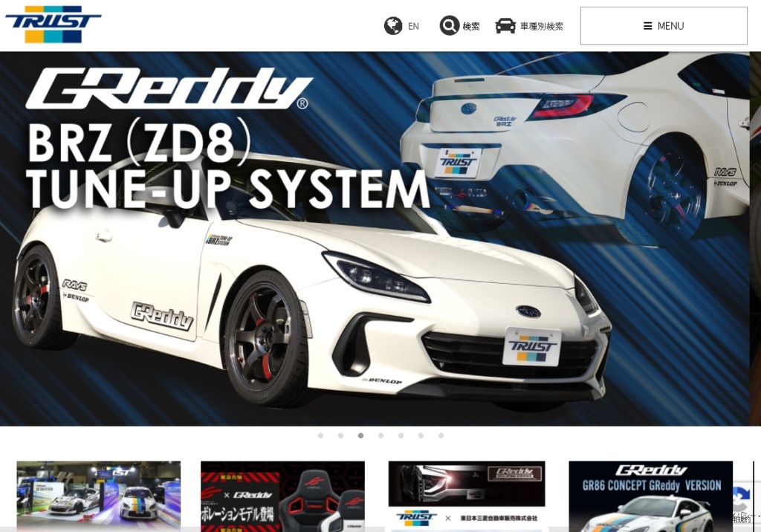Open the exhibition booth photo thumbnail
Screen dimensions: 761x532
click(x=99, y=496)
